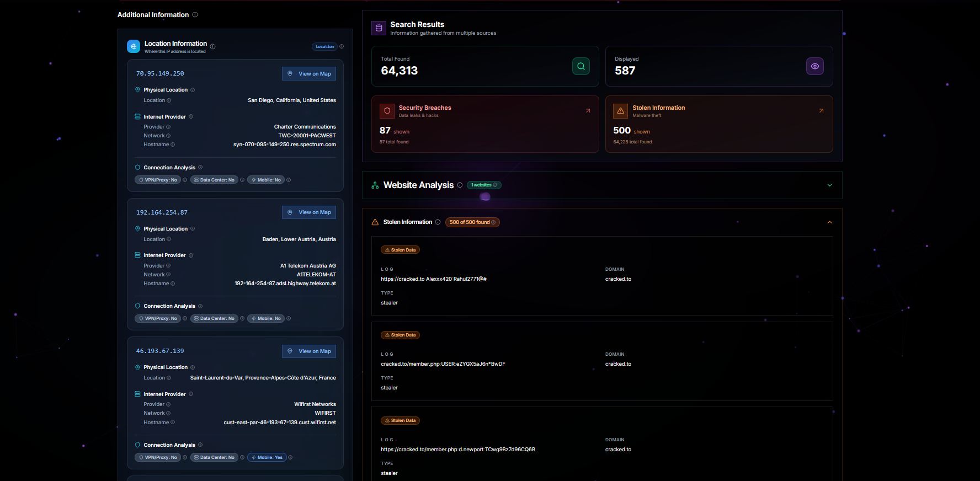Click Stolen Data tag on Alexxx420 entry
Viewport: 980px width, 481px height.
click(400, 250)
